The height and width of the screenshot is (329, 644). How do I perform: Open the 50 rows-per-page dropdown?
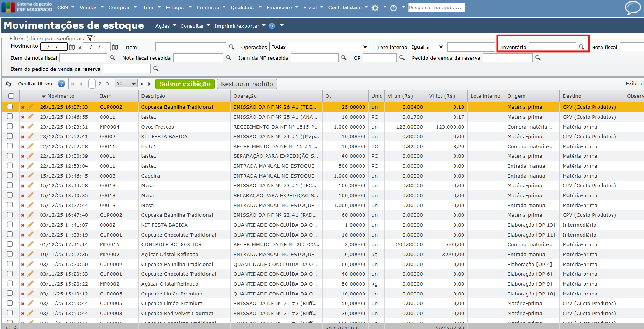coord(126,84)
